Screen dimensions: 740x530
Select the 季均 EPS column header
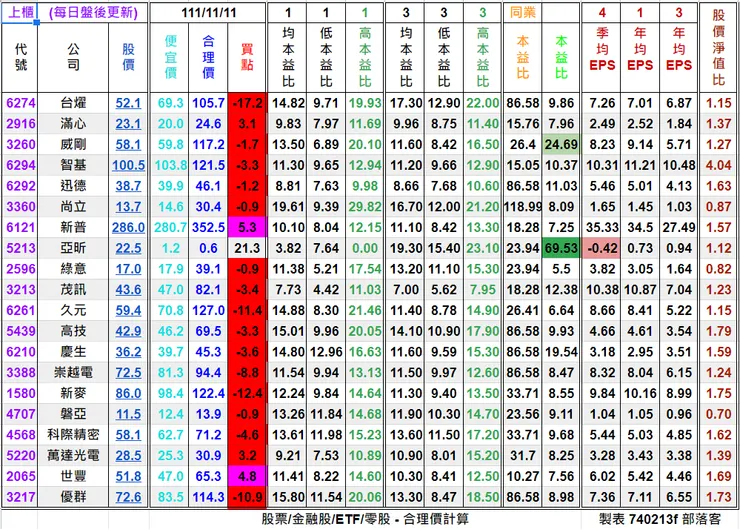tap(602, 57)
